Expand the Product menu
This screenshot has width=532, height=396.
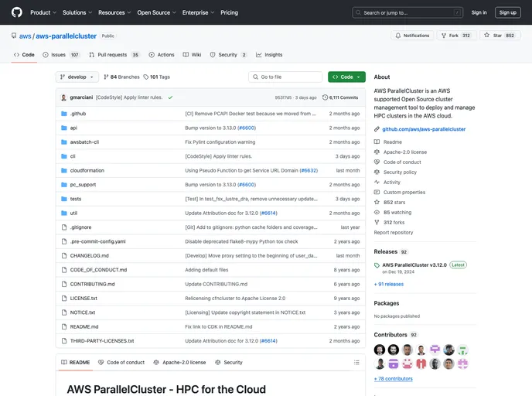pyautogui.click(x=43, y=12)
